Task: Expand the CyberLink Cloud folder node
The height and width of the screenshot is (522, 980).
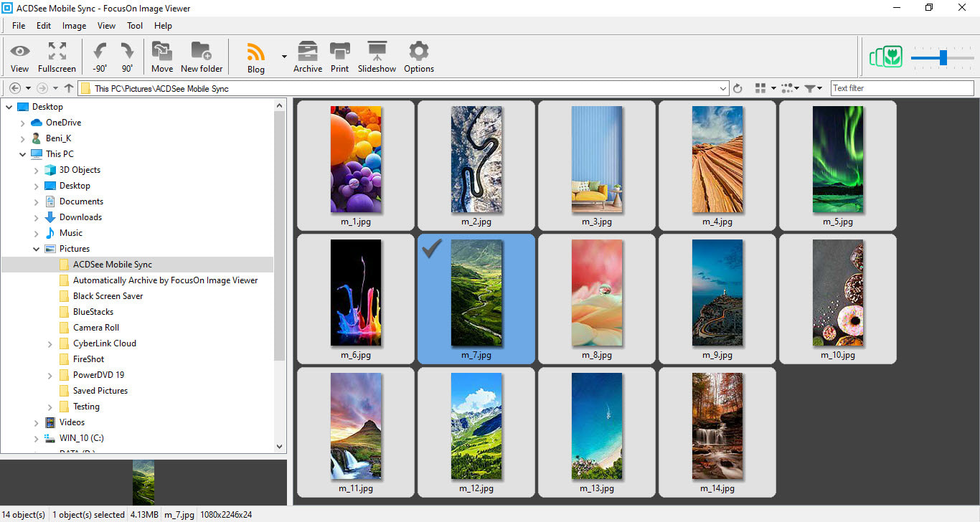Action: (x=50, y=343)
